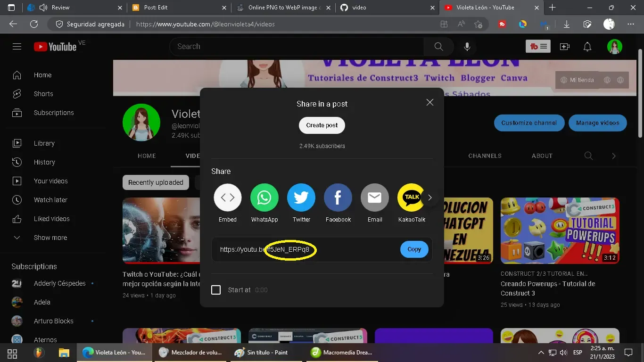The image size is (644, 362).
Task: Switch to the Online PNG to WebP tab
Action: coord(283,8)
